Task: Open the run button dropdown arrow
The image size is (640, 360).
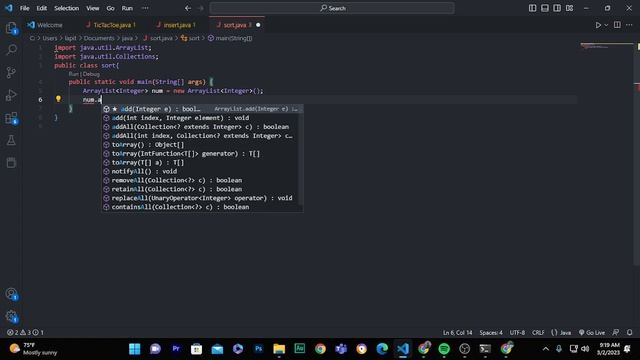Action: click(606, 25)
